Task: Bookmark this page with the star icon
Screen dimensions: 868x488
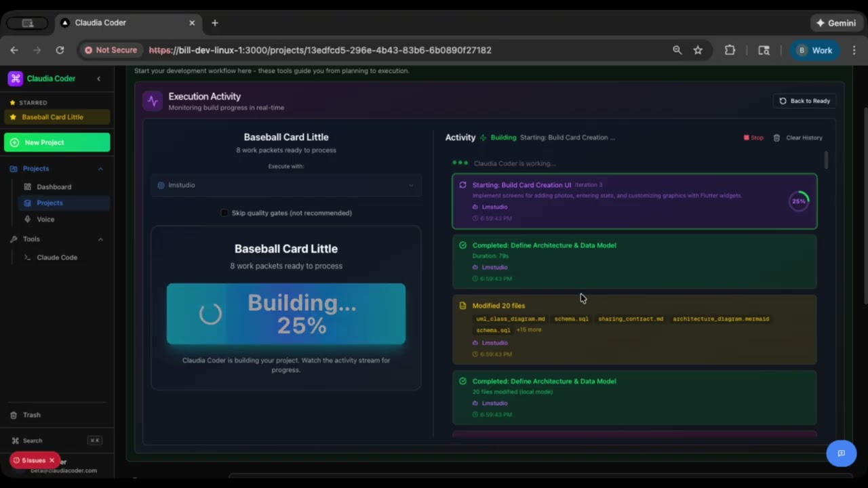Action: pos(698,50)
